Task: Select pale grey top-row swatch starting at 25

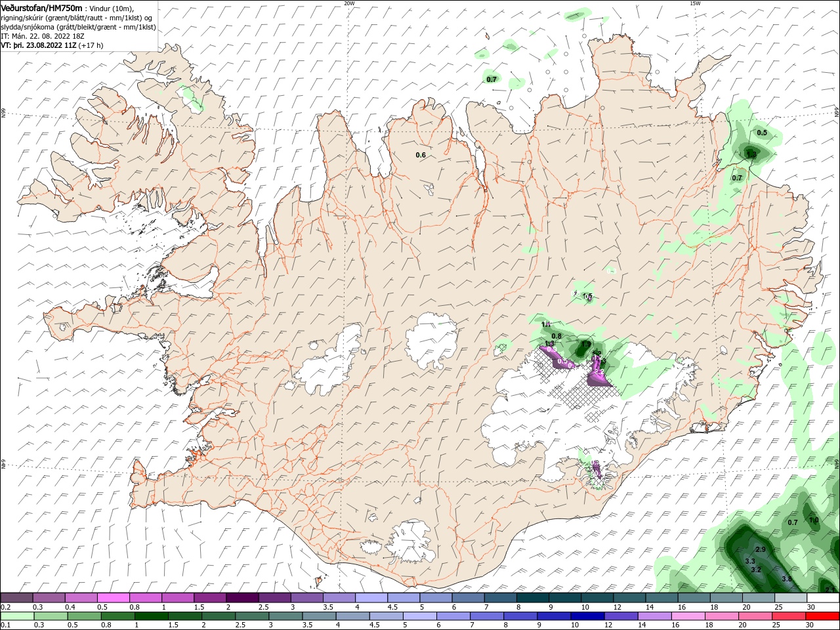Action: (x=791, y=597)
